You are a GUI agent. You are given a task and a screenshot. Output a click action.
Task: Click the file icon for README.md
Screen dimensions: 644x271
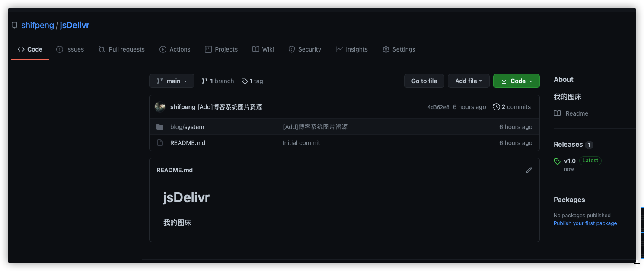point(160,143)
